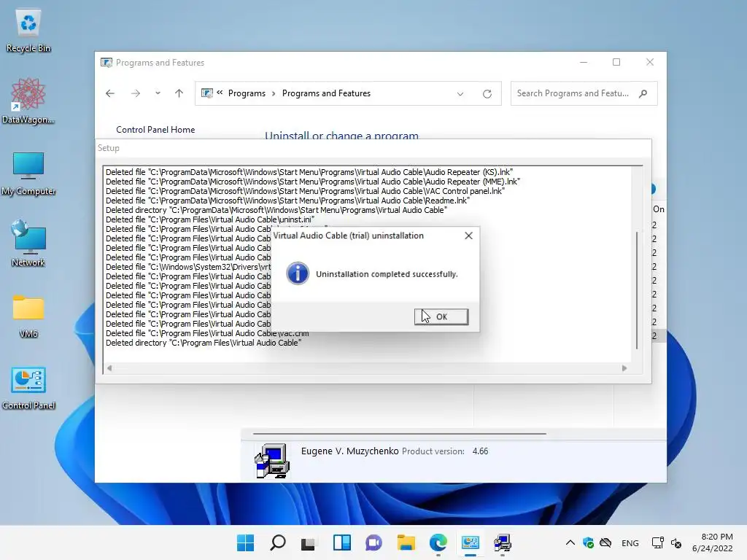Viewport: 747px width, 560px height.
Task: Switch to the installer taskbar app
Action: (x=502, y=542)
